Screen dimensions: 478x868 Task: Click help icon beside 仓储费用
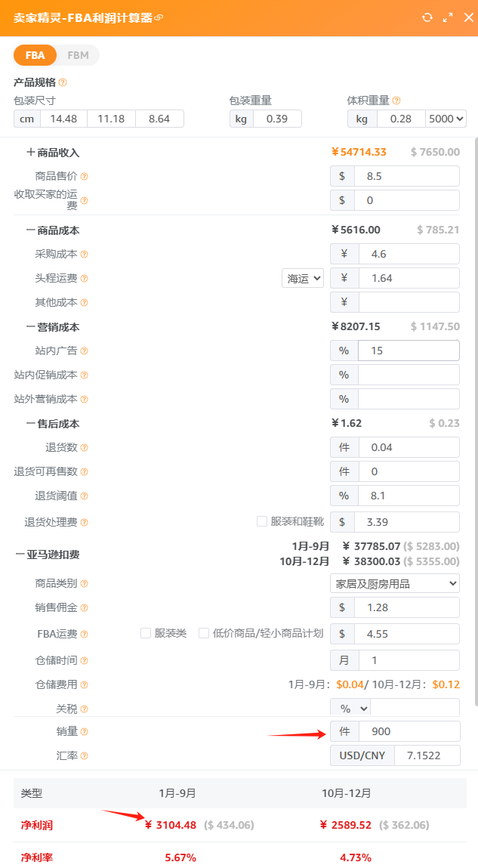pyautogui.click(x=84, y=684)
